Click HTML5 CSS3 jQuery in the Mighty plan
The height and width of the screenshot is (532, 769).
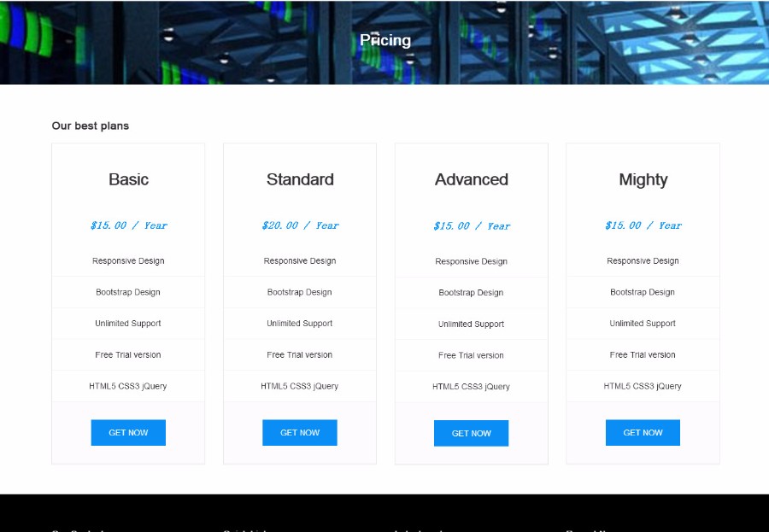click(x=643, y=386)
